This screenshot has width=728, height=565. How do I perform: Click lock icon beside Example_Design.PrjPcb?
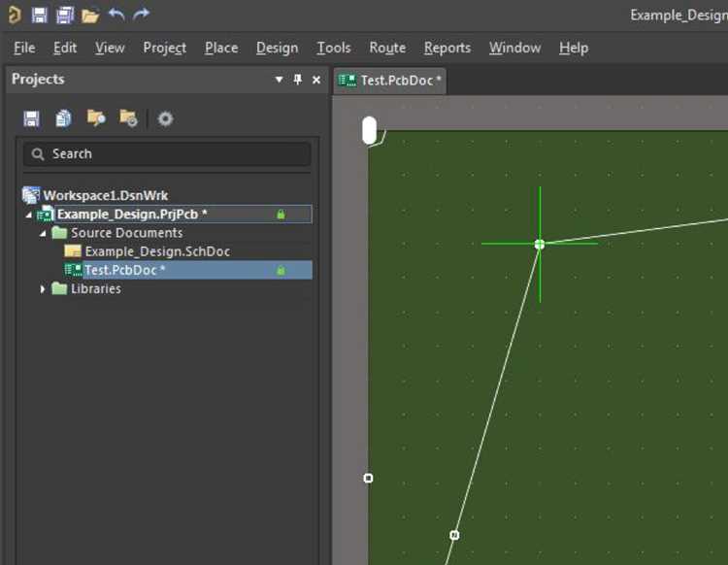pyautogui.click(x=281, y=214)
